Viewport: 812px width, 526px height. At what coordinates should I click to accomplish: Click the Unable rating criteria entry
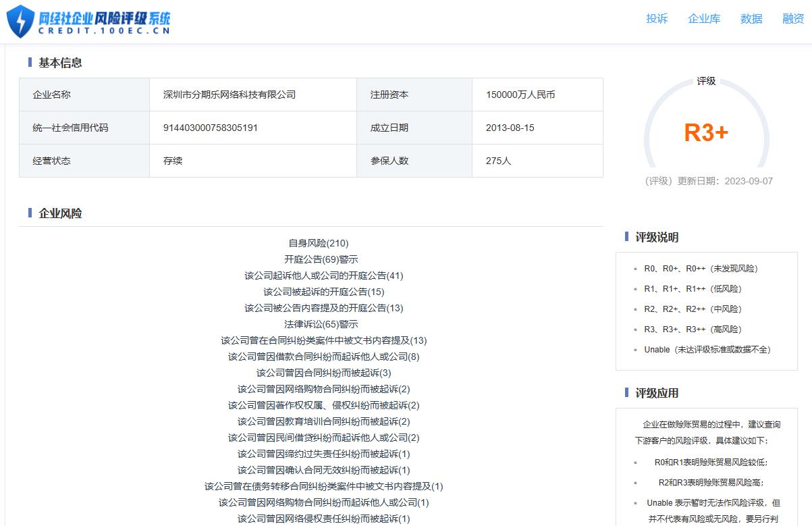(x=708, y=349)
